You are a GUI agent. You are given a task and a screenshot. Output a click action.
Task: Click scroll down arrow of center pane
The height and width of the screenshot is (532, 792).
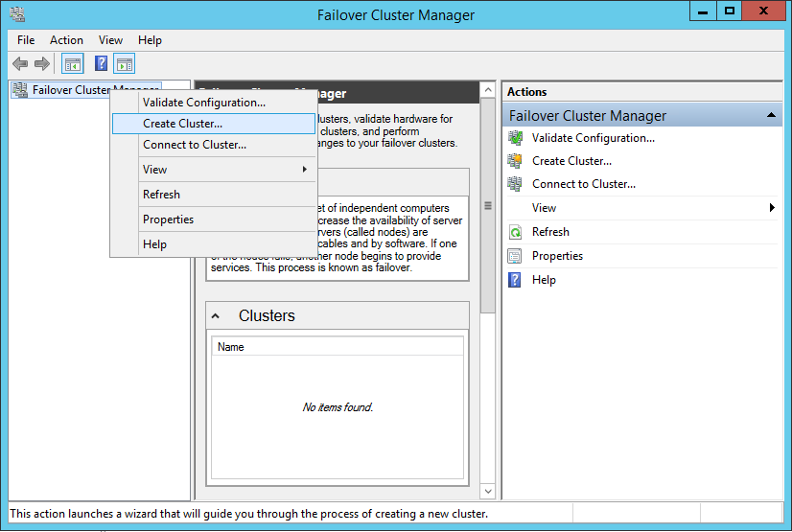click(x=488, y=491)
